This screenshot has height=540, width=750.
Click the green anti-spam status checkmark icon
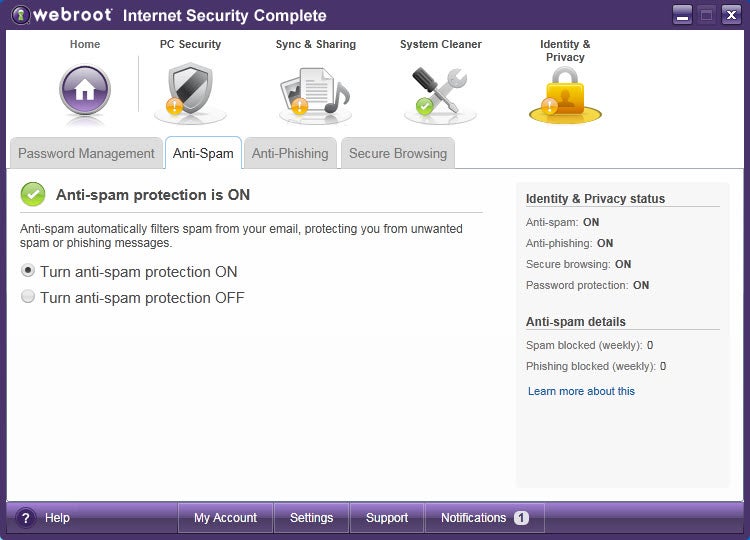(33, 194)
